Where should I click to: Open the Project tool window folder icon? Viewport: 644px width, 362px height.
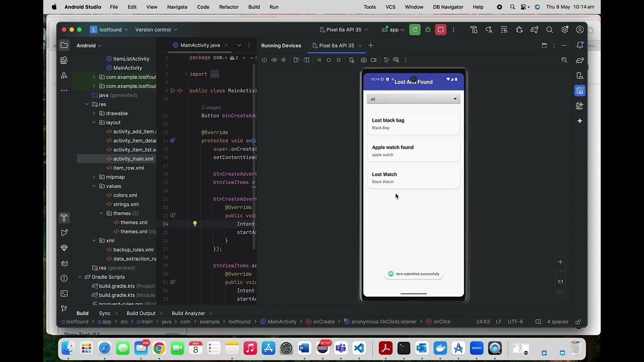click(64, 45)
